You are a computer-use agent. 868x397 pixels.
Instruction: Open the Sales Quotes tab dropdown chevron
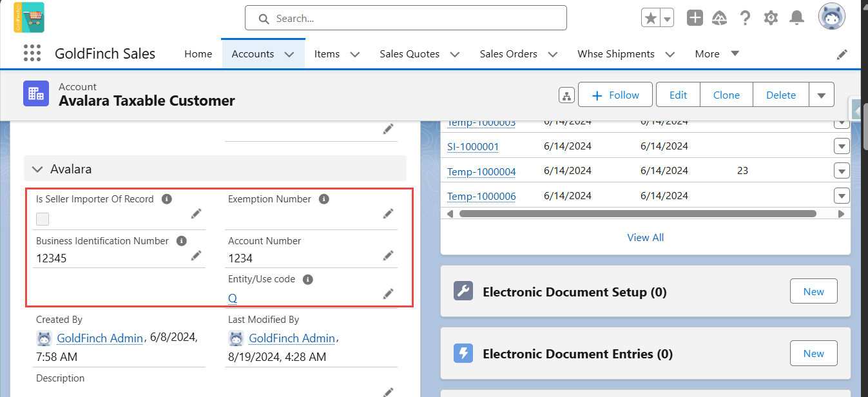pyautogui.click(x=454, y=54)
